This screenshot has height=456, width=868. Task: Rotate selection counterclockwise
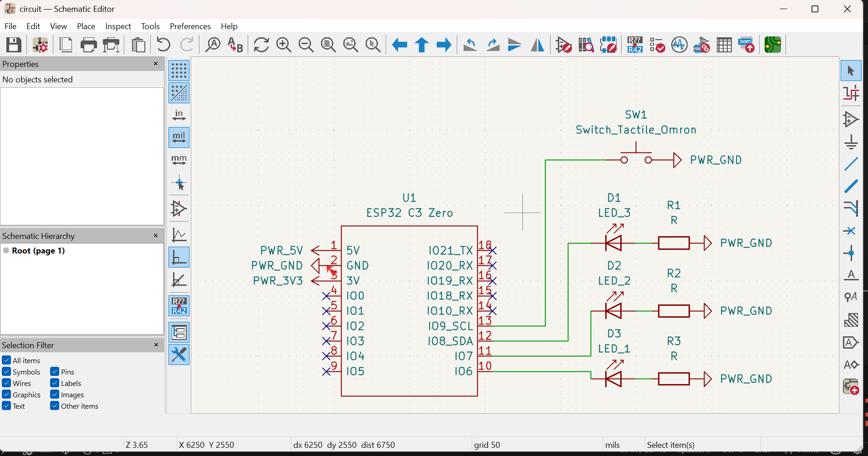tap(470, 45)
